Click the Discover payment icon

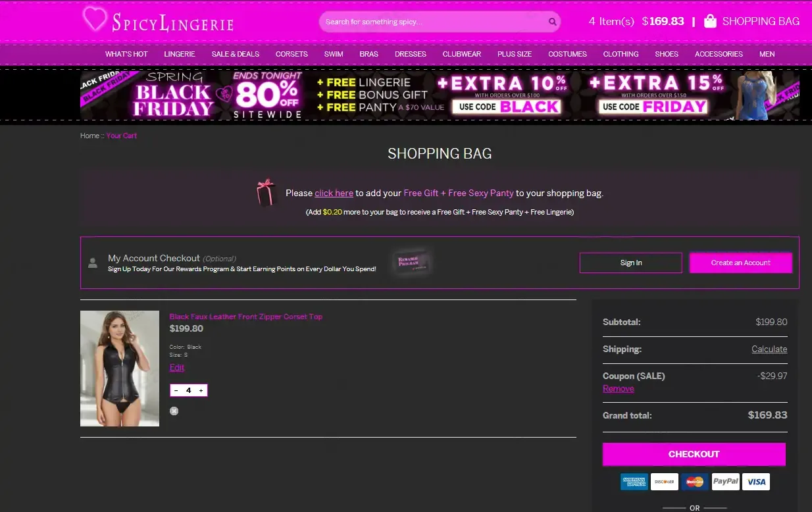pyautogui.click(x=665, y=482)
